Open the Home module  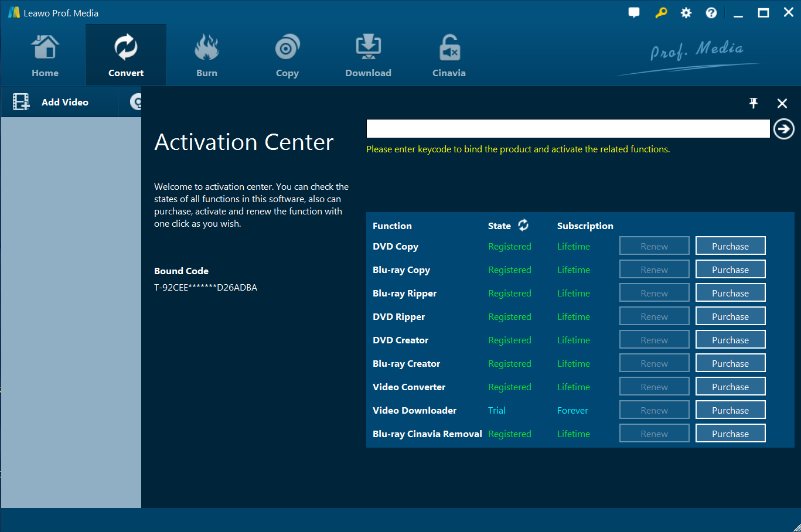(x=45, y=56)
